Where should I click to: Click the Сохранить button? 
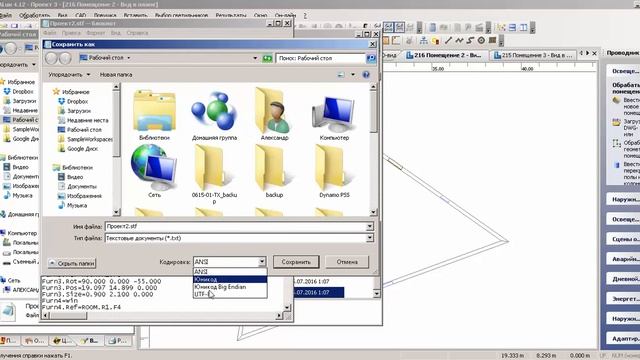click(x=296, y=262)
